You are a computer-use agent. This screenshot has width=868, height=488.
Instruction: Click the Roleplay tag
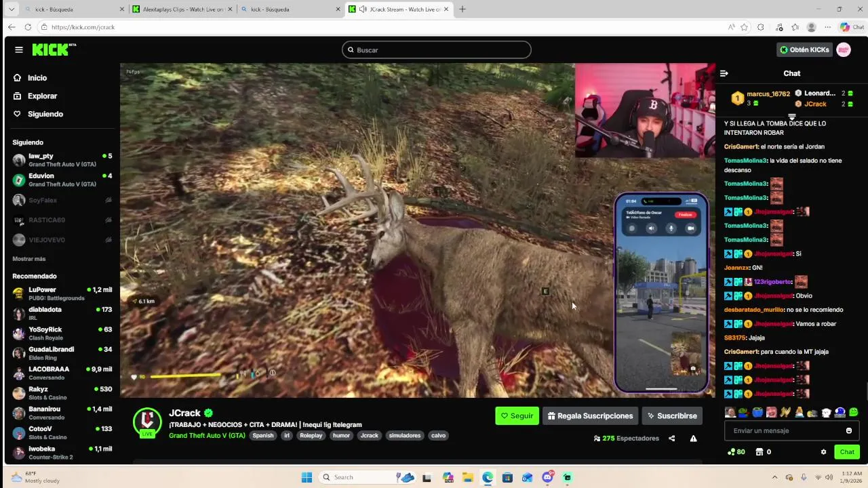[x=311, y=436]
